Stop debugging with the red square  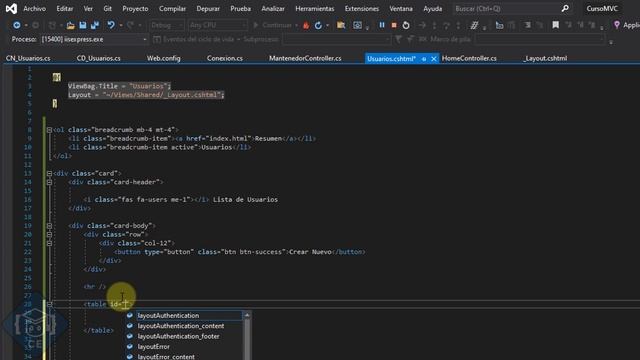(394, 25)
